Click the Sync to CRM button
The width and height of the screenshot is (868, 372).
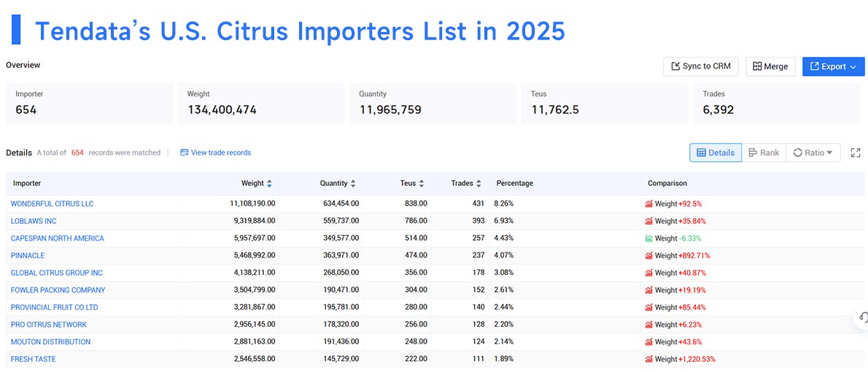701,66
